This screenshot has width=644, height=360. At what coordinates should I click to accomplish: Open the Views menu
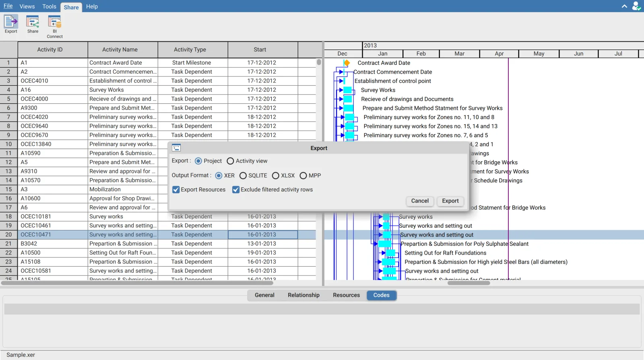click(x=27, y=6)
